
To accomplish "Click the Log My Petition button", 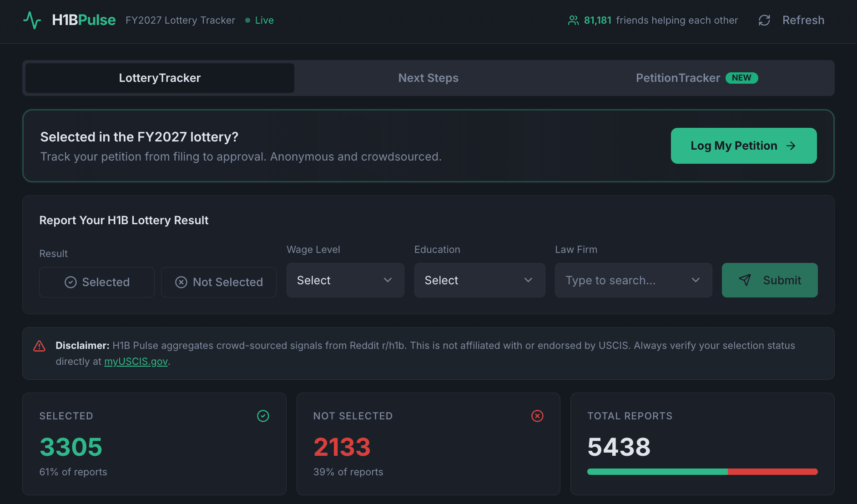I will [x=743, y=146].
